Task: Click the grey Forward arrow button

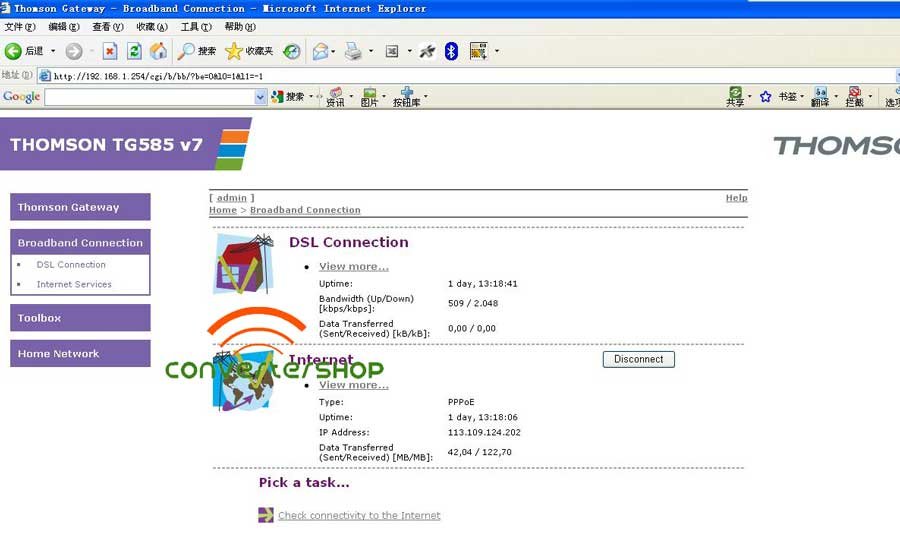Action: pos(73,51)
